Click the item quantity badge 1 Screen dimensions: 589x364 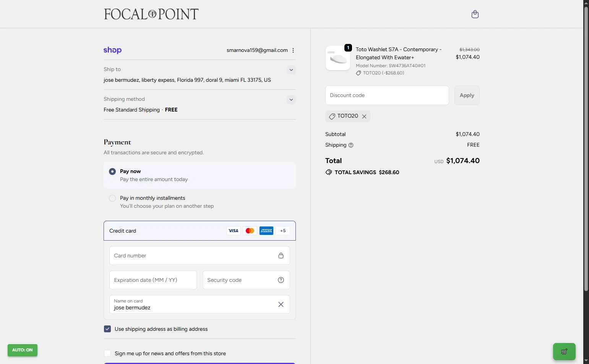tap(348, 48)
